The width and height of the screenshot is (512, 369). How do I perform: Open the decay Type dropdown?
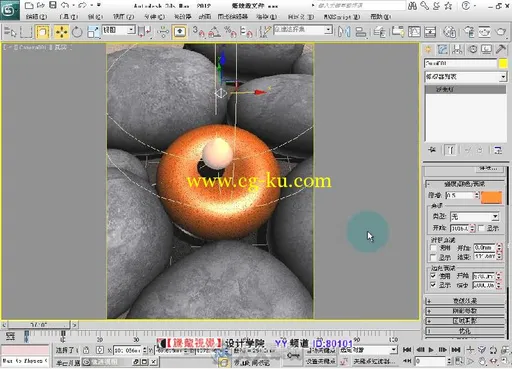(474, 217)
